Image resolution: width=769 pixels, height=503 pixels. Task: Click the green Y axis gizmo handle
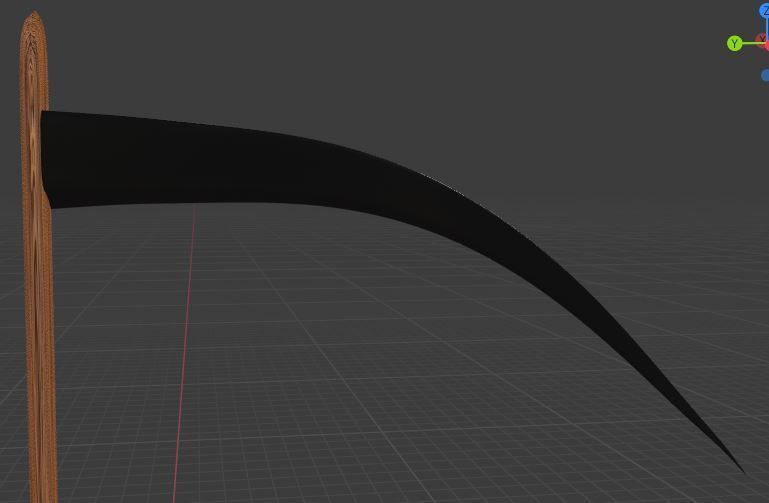tap(734, 44)
